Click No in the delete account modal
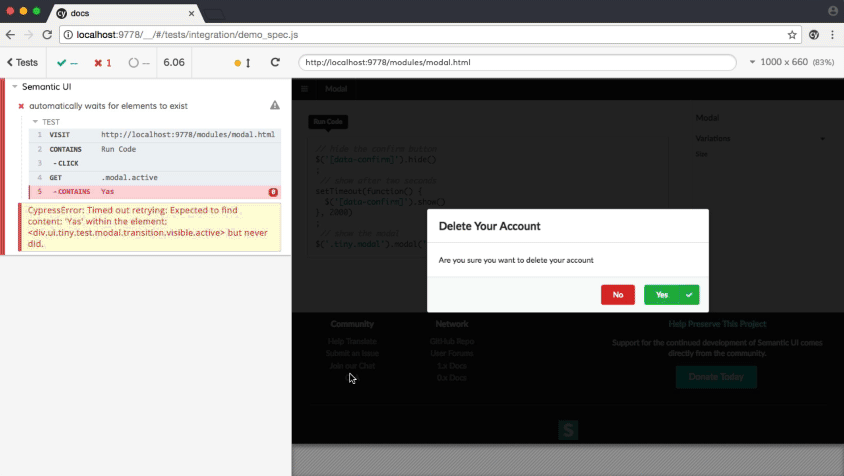Image resolution: width=844 pixels, height=476 pixels. (618, 295)
